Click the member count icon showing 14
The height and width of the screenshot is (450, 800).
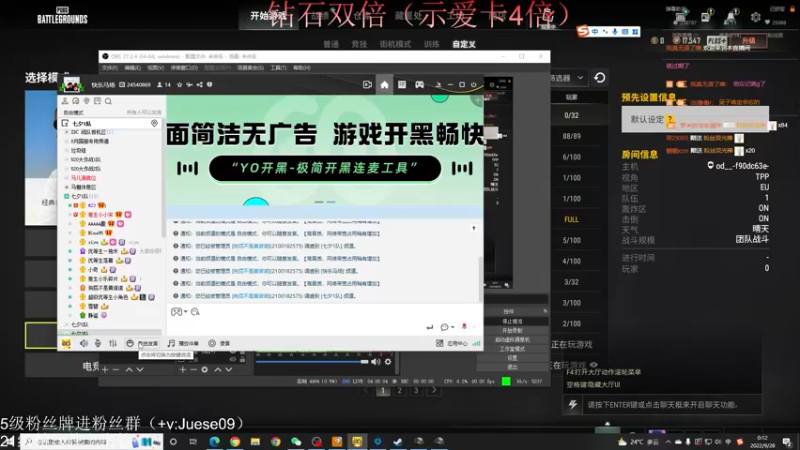[x=164, y=85]
